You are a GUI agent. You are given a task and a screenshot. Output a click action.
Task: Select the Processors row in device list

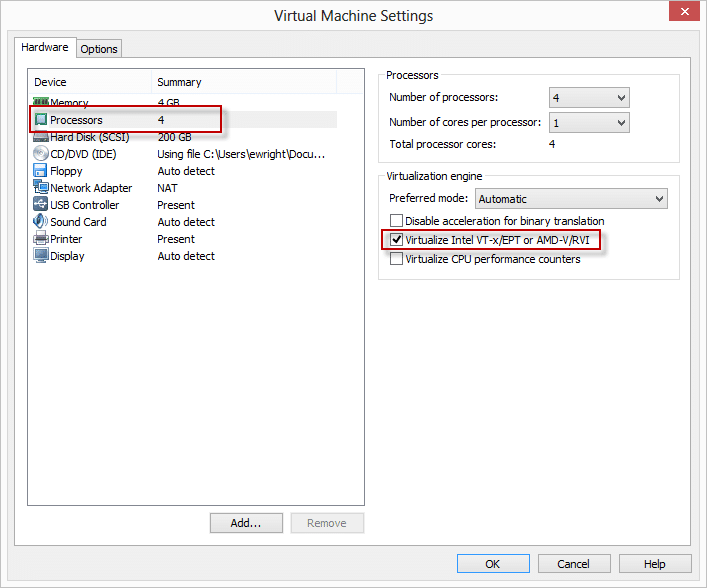pos(77,120)
